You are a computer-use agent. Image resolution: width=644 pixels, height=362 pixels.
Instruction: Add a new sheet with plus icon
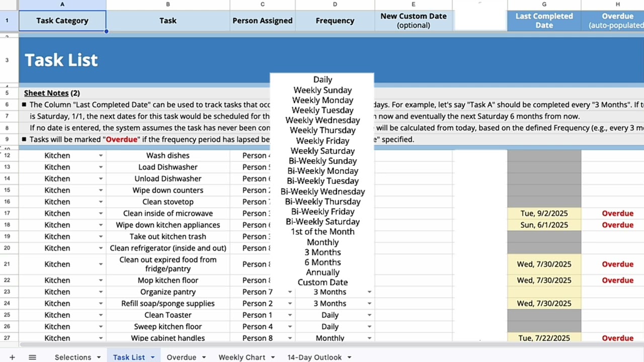coord(12,357)
